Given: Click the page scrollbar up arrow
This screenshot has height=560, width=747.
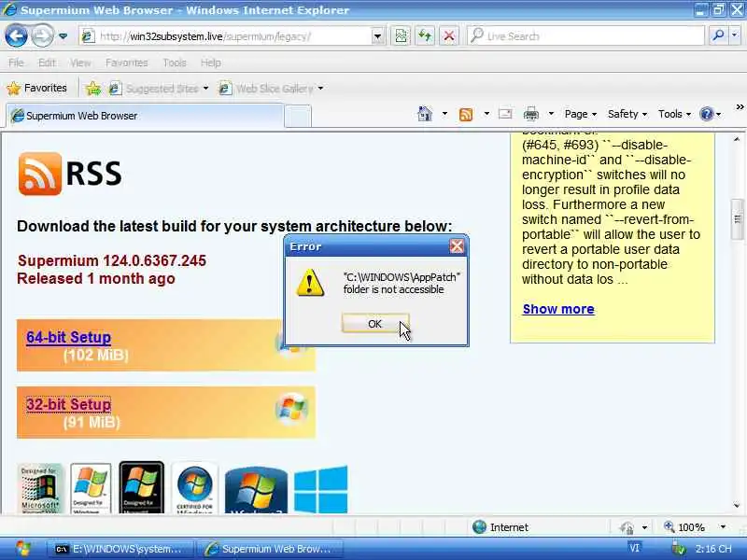Looking at the screenshot, I should [x=737, y=139].
